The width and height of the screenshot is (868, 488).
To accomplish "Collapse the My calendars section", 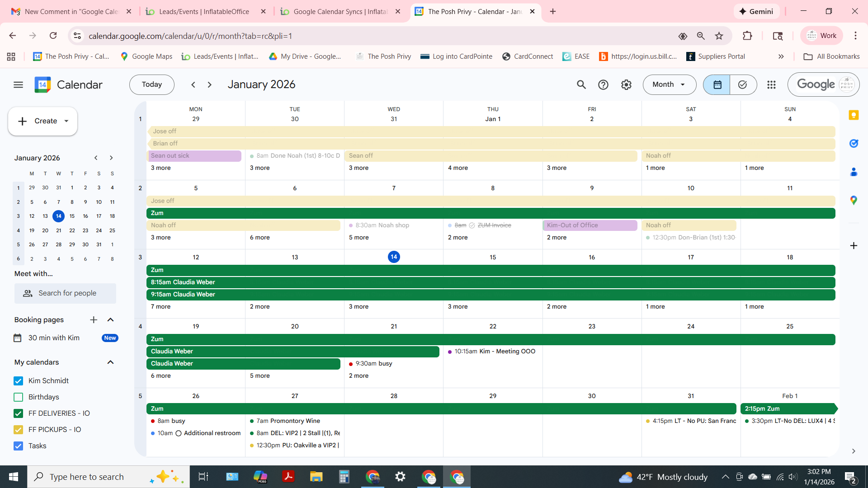I will click(x=110, y=362).
